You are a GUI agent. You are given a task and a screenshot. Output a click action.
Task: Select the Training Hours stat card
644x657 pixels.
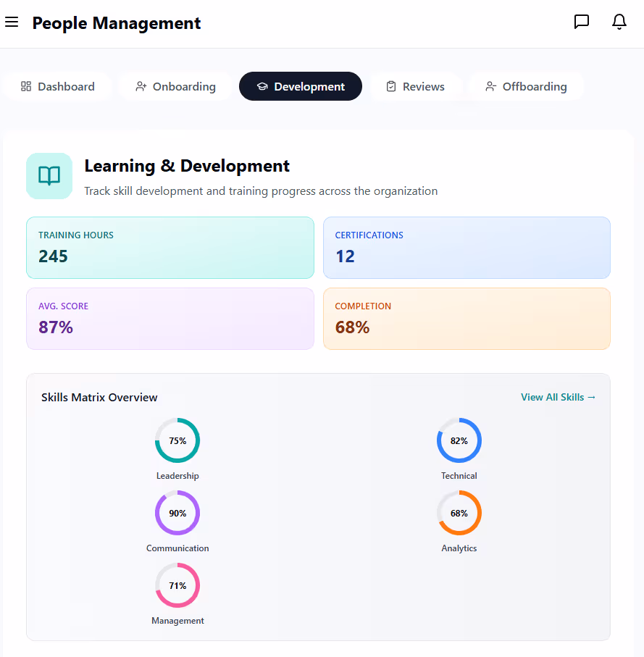[x=170, y=246]
